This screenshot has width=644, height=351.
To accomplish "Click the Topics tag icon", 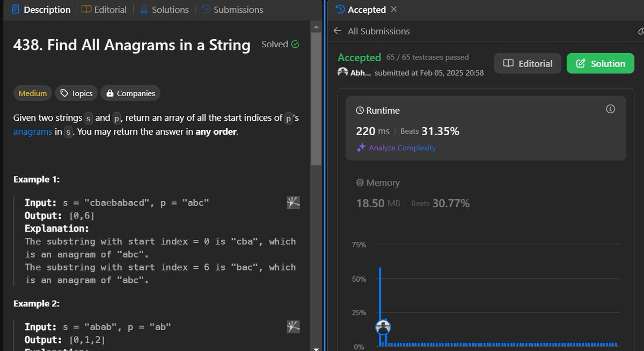I will tap(64, 93).
